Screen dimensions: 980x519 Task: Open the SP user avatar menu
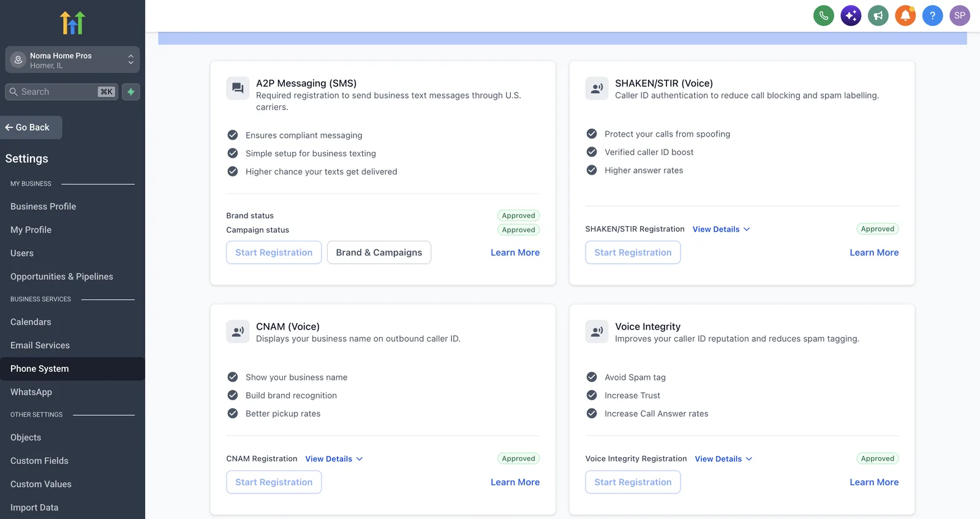point(960,15)
